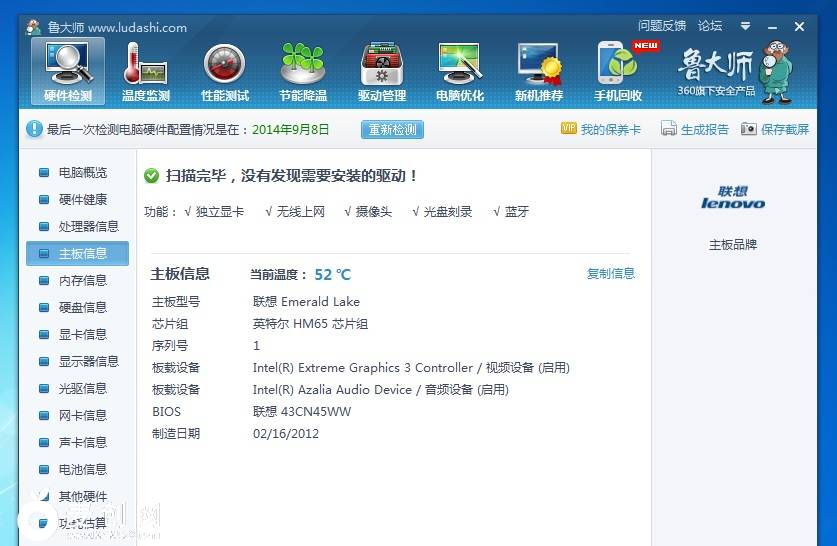Open the 手机回收 phone recycling icon
837x546 pixels.
618,71
